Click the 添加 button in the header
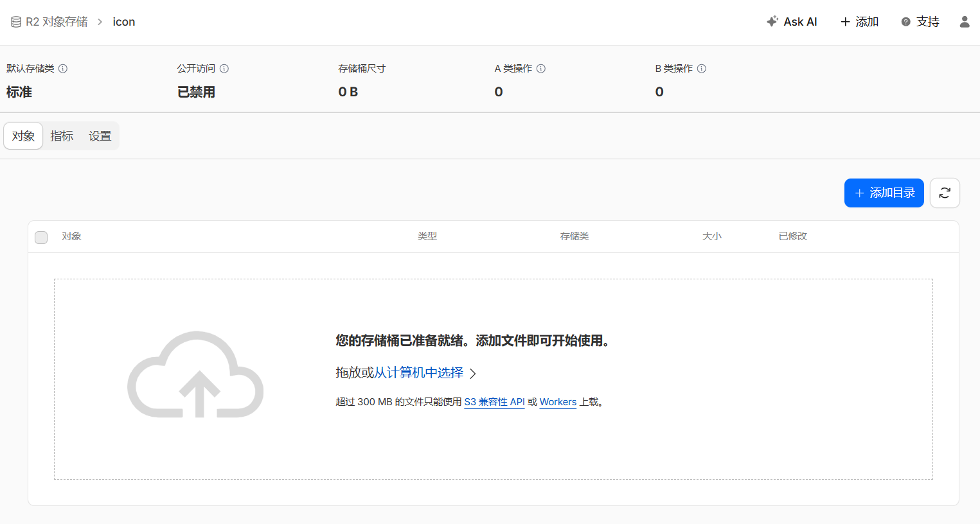Screen dimensions: 980x524 coord(859,22)
